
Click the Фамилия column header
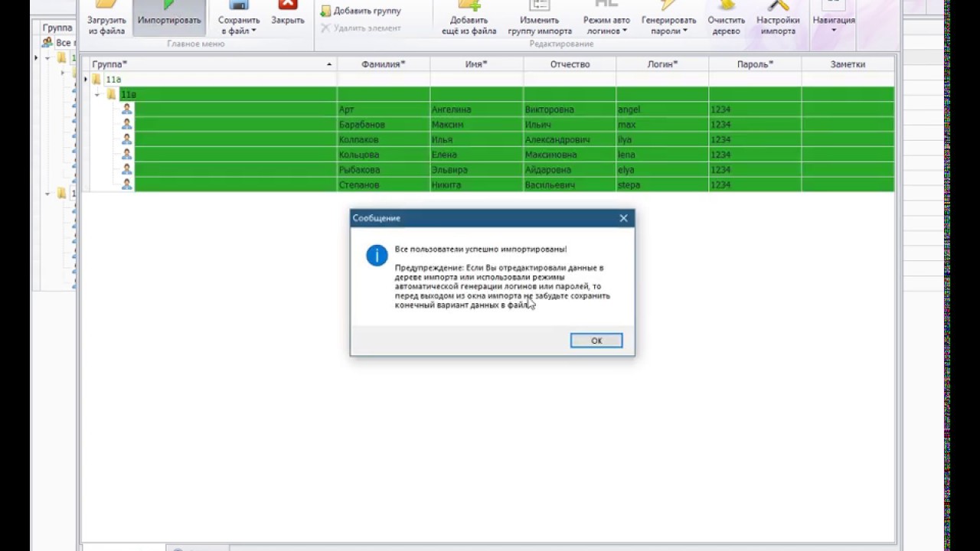[384, 64]
